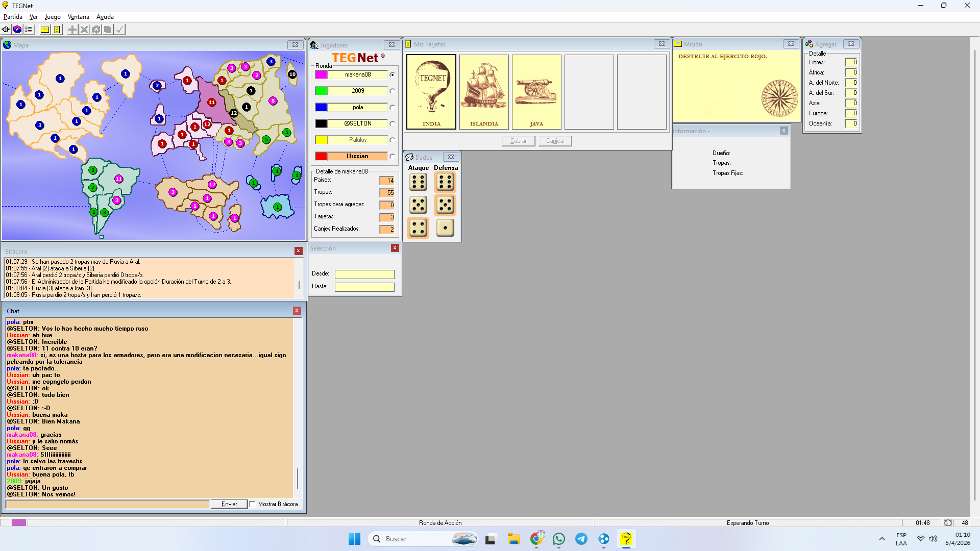Click into the Desde selection field
Viewport: 980px width, 551px height.
[364, 274]
